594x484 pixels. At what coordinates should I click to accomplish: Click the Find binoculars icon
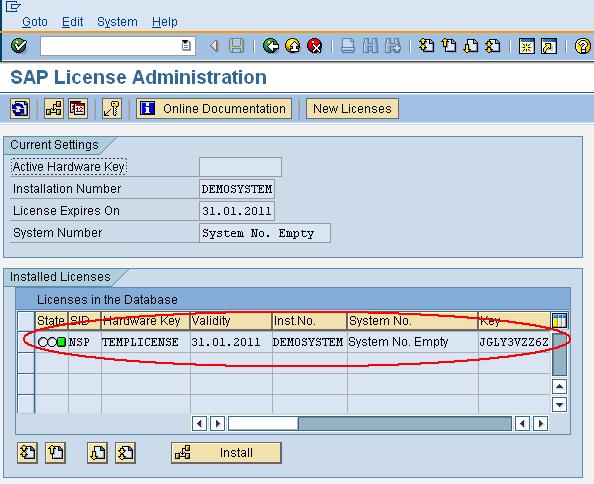click(x=370, y=46)
